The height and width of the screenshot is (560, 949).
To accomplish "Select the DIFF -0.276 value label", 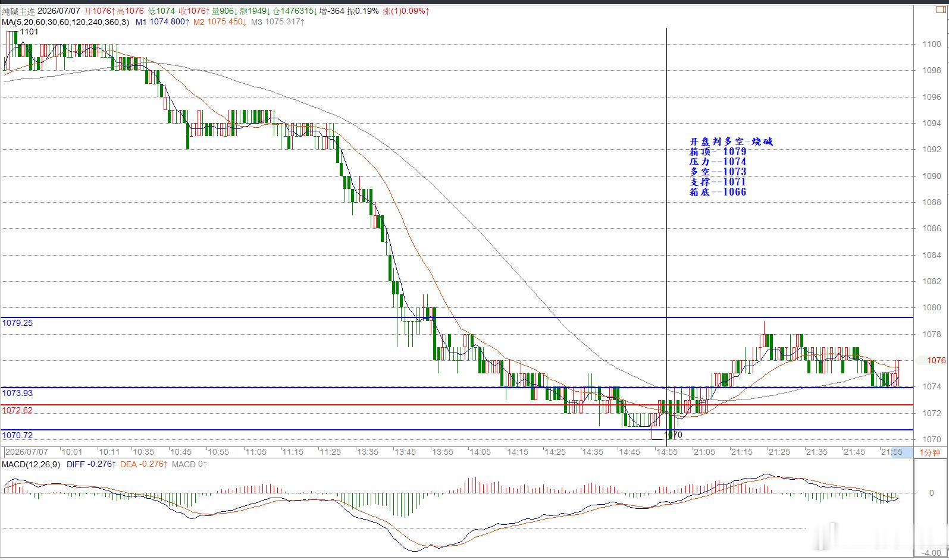I will point(90,464).
